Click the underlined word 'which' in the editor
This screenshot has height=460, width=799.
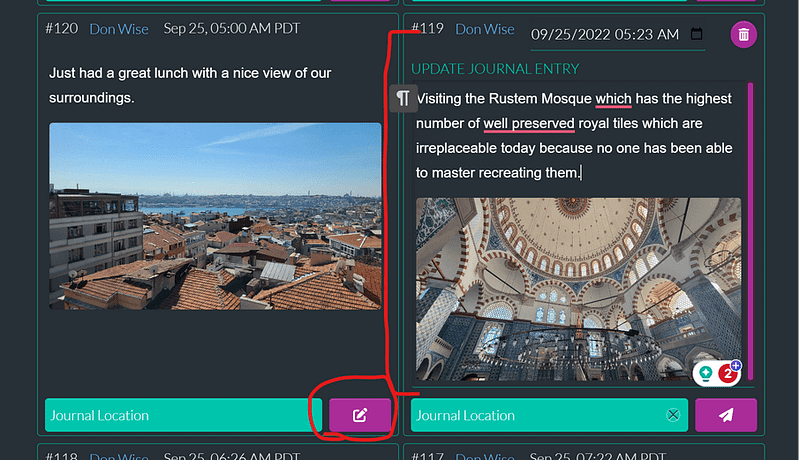pos(614,98)
